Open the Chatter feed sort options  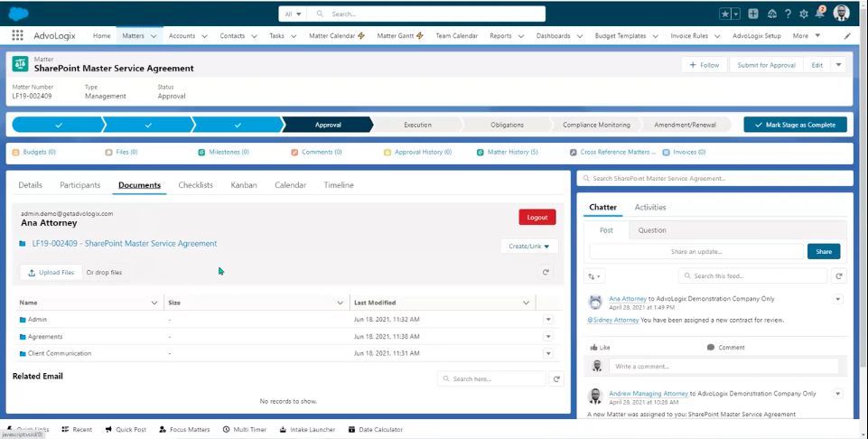(x=595, y=276)
